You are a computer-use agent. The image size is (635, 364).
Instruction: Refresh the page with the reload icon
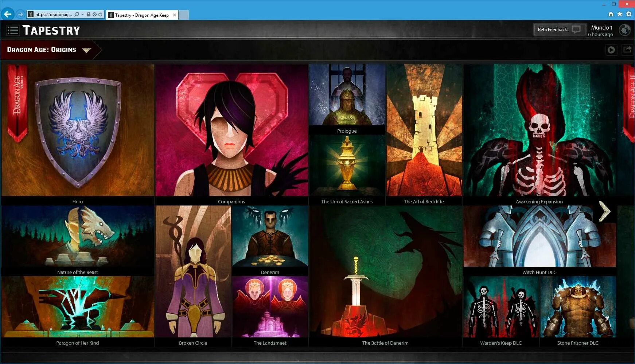pyautogui.click(x=100, y=15)
